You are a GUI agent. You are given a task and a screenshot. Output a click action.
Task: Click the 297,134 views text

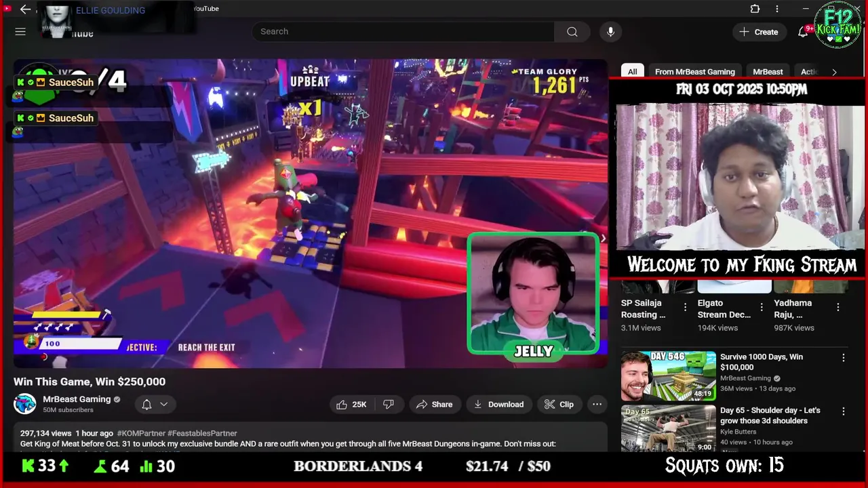click(45, 433)
